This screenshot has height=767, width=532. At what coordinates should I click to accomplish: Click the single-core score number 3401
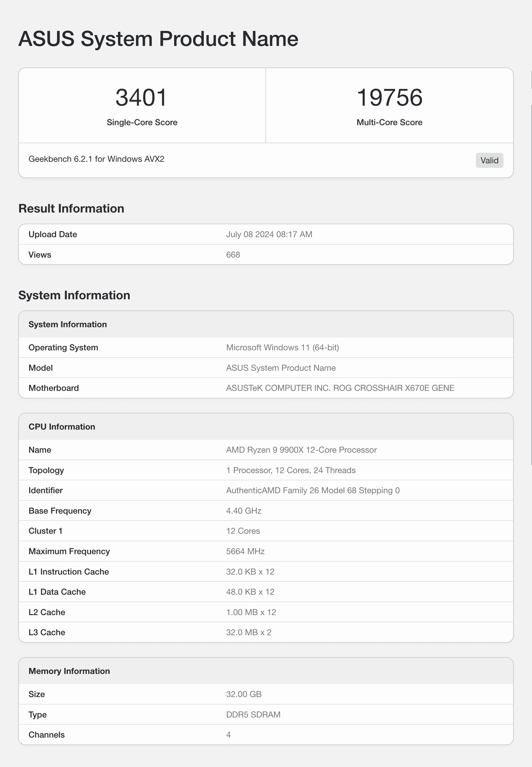pos(141,98)
